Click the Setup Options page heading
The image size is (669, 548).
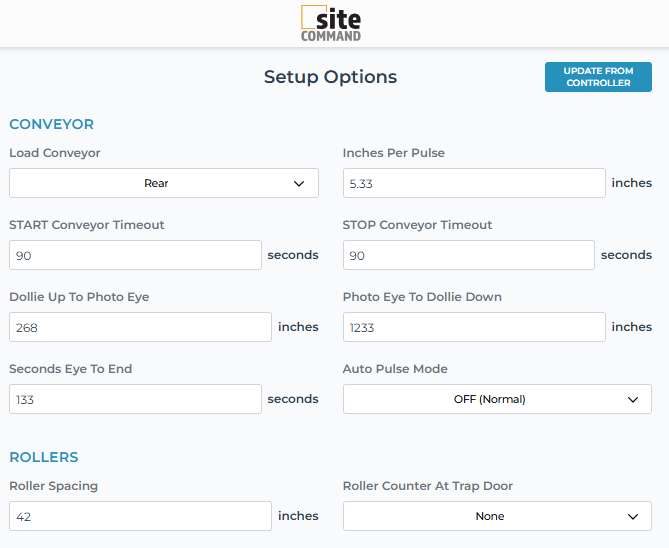point(330,77)
